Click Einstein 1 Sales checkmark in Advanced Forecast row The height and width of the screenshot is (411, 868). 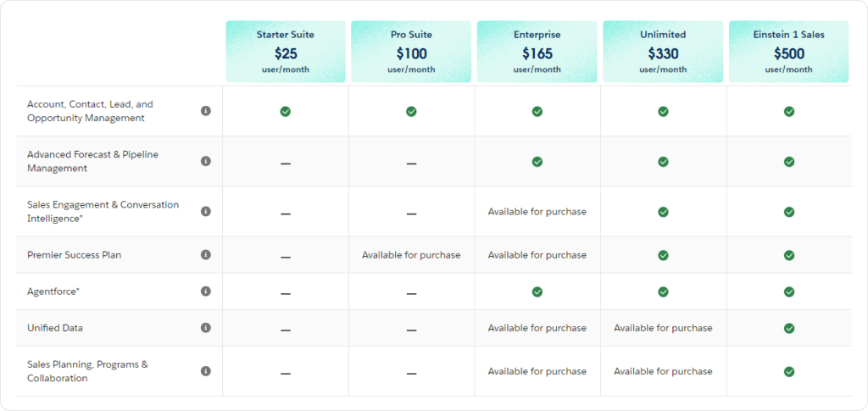pyautogui.click(x=789, y=162)
